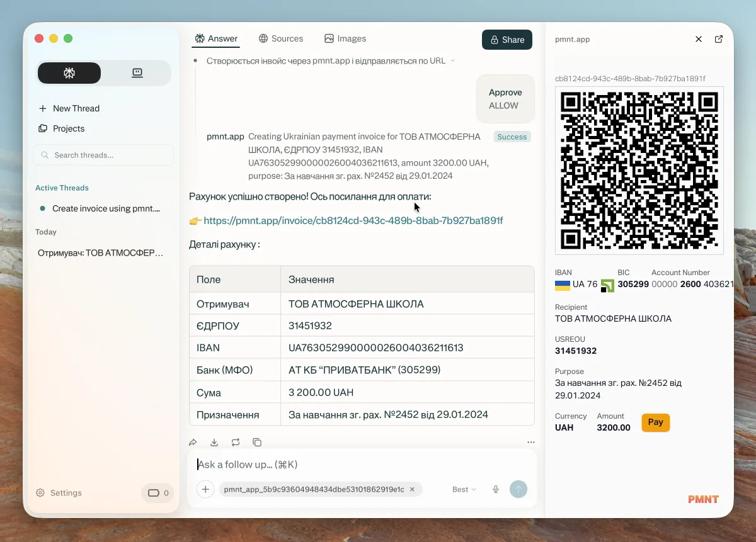Viewport: 756px width, 542px height.
Task: Click the pmnt.app panel title
Action: [572, 39]
